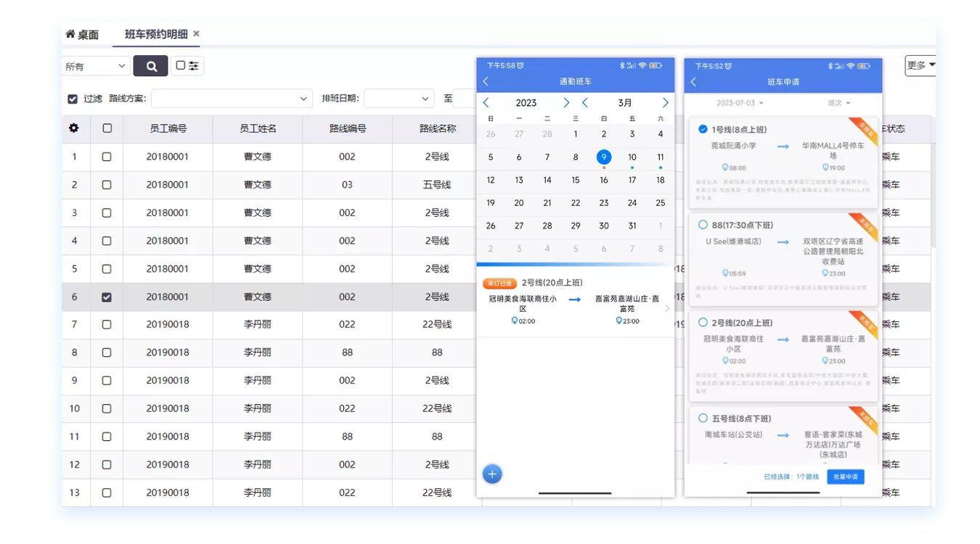Tap location pin for 19:00 arrival

point(824,168)
